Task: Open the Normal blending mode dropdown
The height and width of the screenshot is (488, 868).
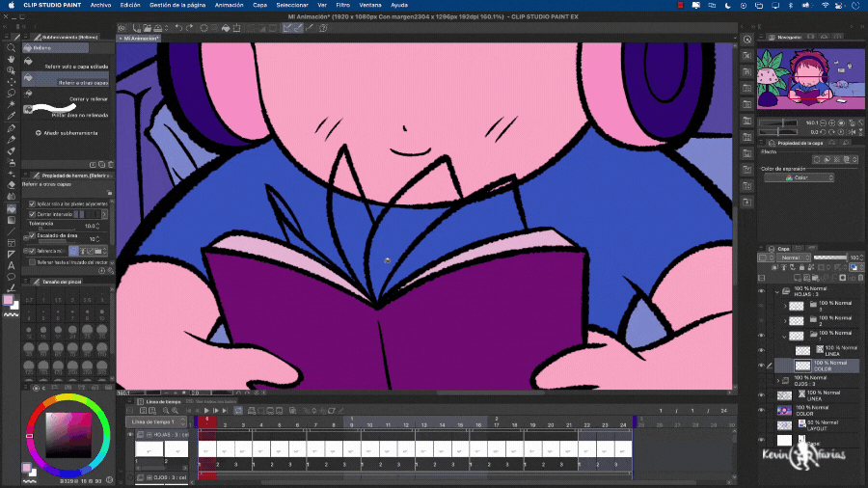Action: click(x=794, y=258)
